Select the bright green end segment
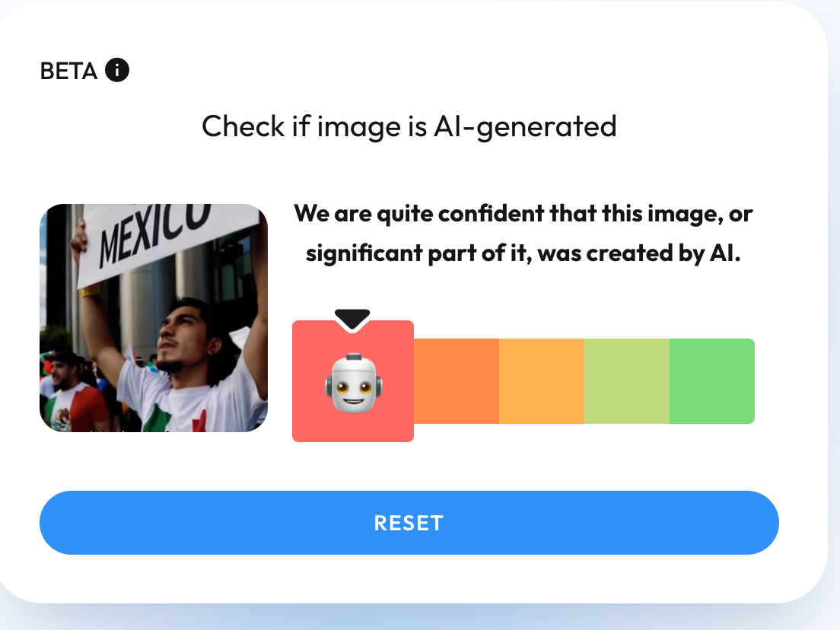 pos(712,381)
